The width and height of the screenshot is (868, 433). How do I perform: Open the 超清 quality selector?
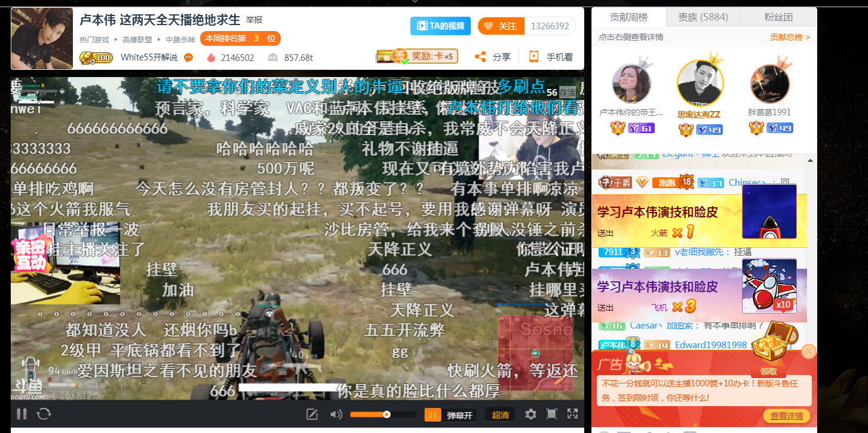coord(500,415)
